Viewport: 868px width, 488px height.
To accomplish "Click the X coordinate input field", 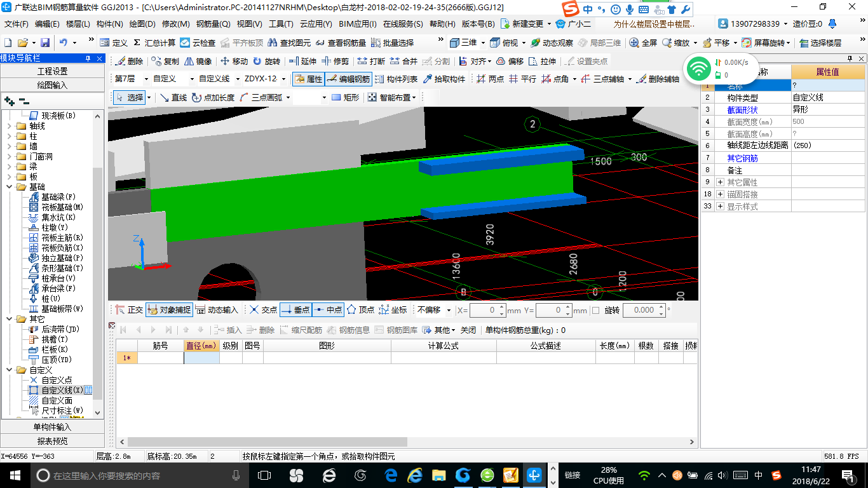I will pos(484,310).
